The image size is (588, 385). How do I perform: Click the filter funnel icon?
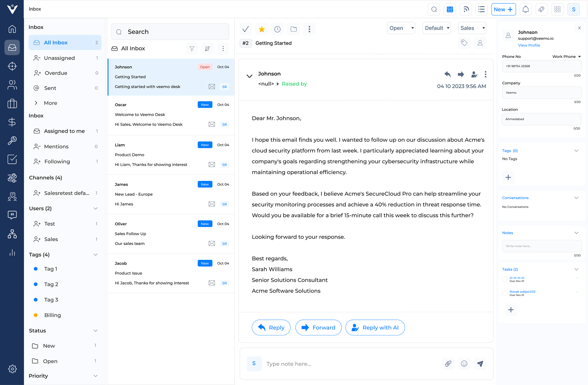tap(192, 48)
